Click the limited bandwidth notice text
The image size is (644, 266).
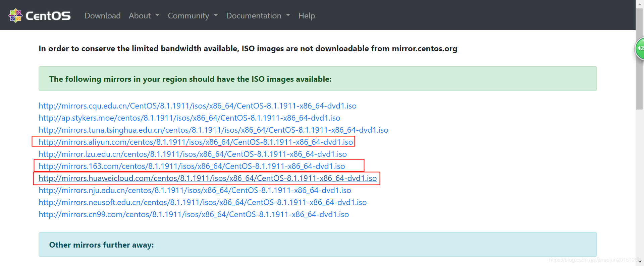tap(248, 49)
